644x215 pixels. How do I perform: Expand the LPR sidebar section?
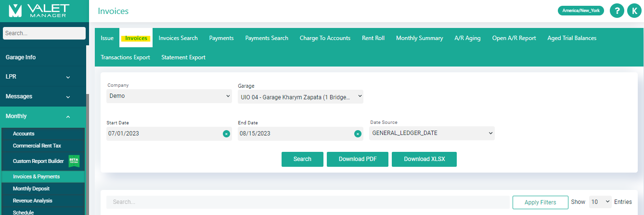click(x=43, y=77)
